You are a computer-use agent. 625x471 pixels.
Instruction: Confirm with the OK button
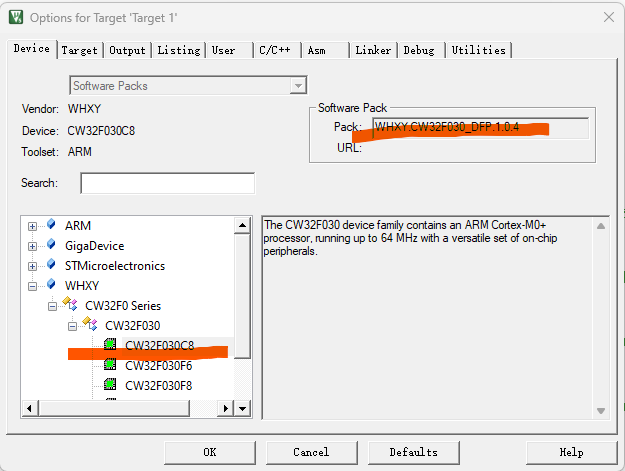(210, 452)
